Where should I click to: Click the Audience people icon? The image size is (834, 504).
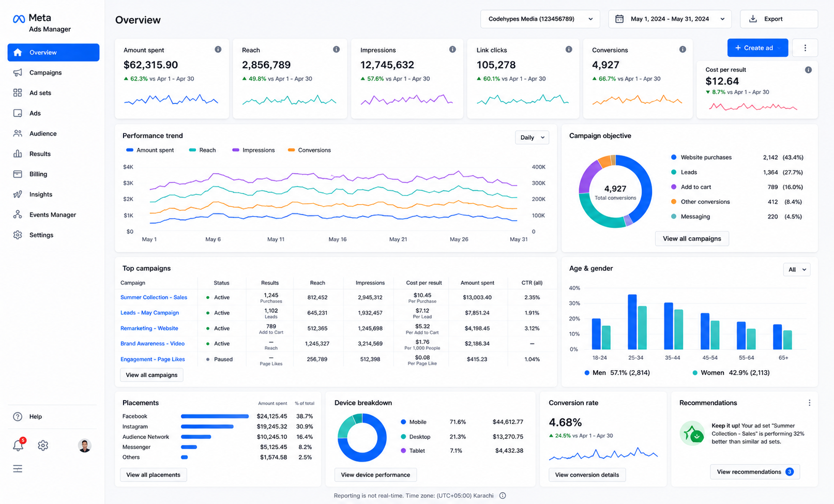coord(18,133)
